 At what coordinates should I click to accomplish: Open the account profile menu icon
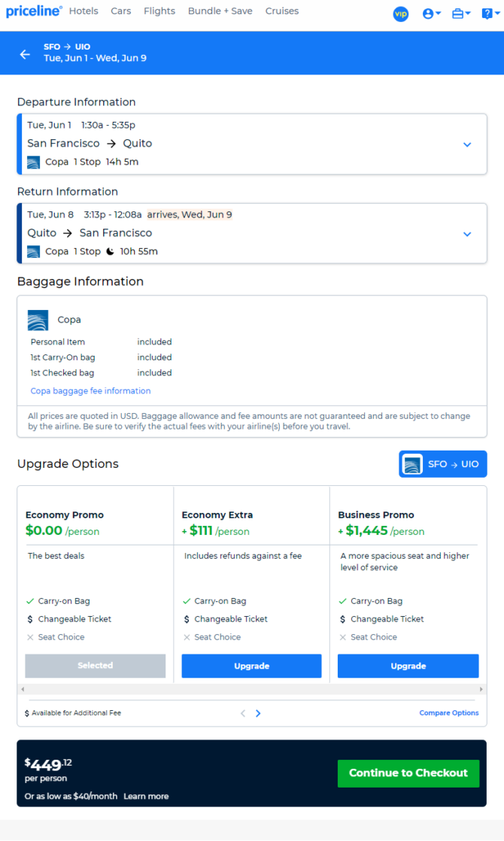click(x=432, y=14)
